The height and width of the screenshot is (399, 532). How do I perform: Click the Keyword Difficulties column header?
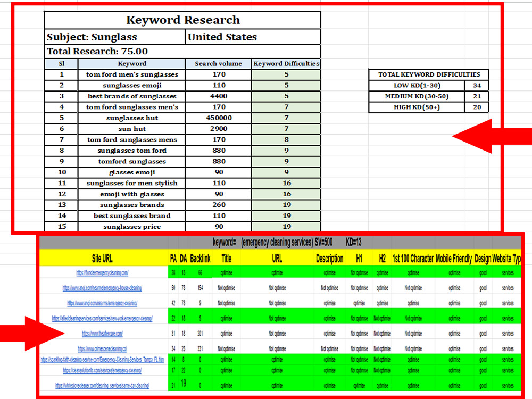point(286,64)
